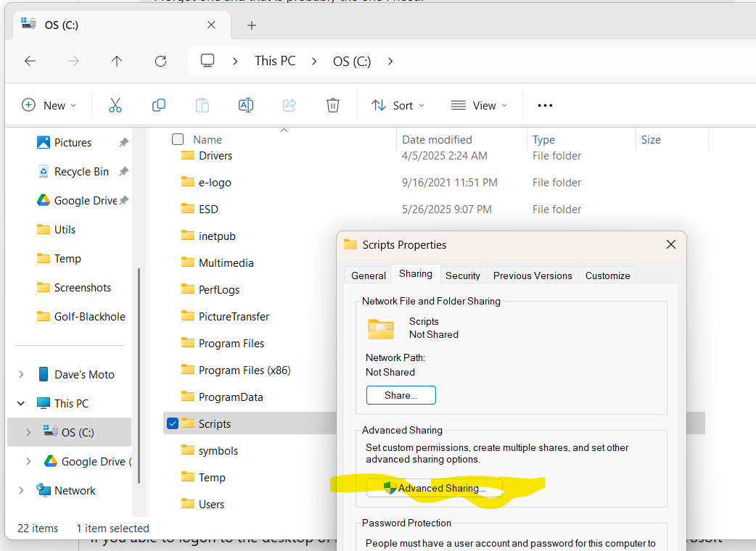Click the Pictures pin icon
This screenshot has height=551, width=756.
[124, 142]
